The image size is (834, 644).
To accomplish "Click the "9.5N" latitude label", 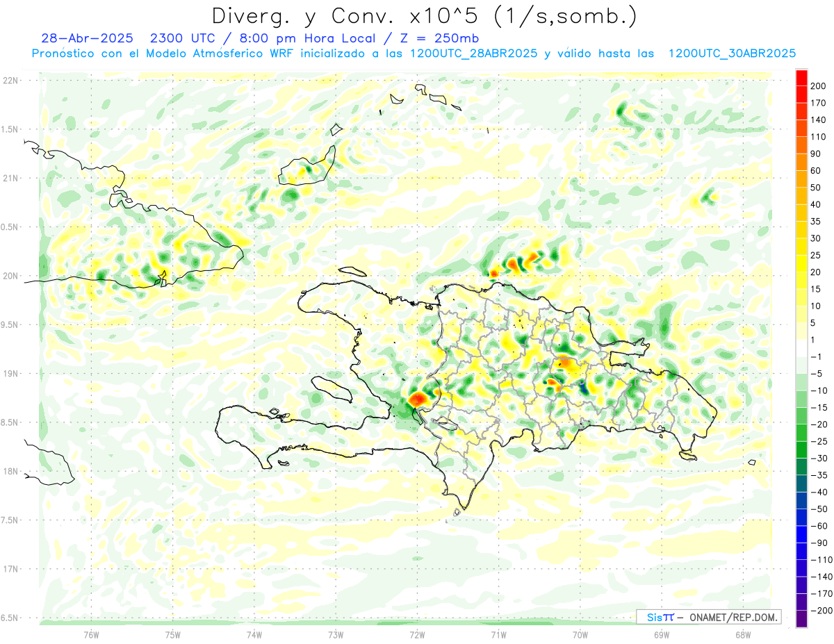I will 10,324.
